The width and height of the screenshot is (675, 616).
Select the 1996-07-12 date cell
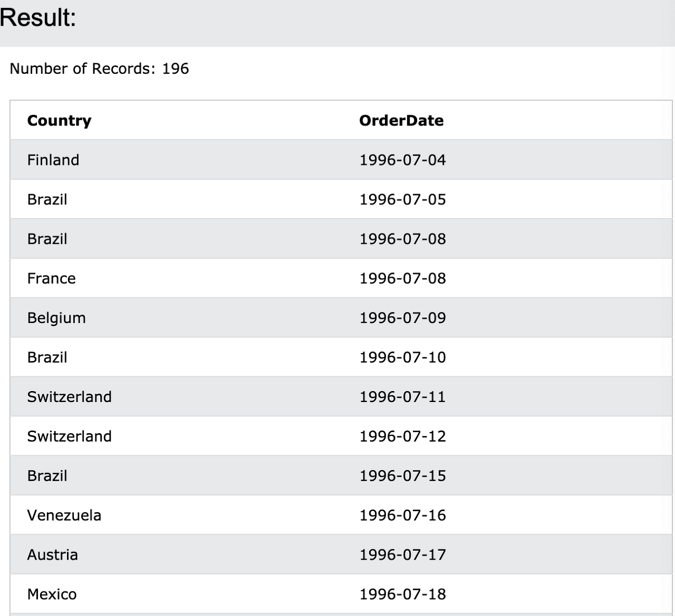click(402, 436)
